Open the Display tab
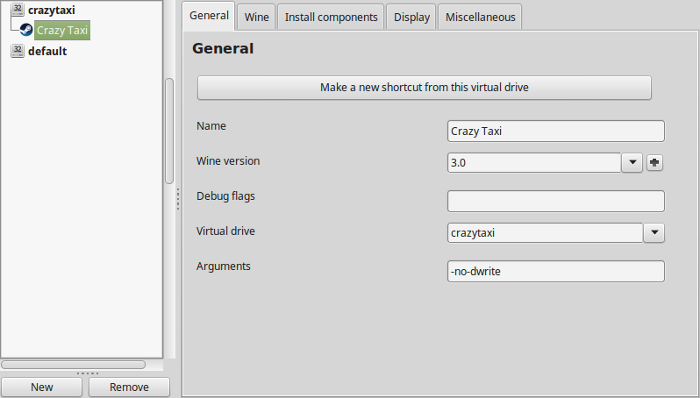This screenshot has width=700, height=398. (412, 17)
